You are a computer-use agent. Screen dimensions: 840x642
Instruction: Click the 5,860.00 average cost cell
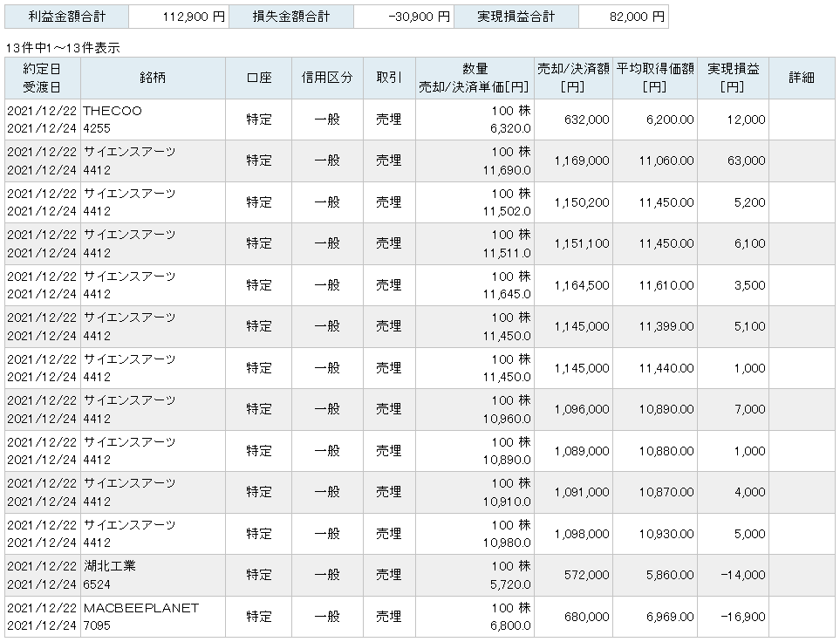point(655,575)
